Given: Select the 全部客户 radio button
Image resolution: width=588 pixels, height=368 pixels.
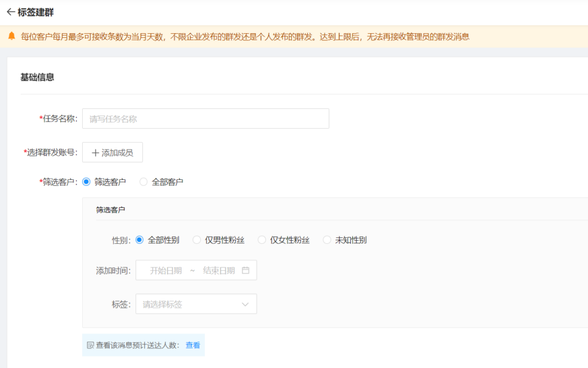Looking at the screenshot, I should pyautogui.click(x=143, y=182).
